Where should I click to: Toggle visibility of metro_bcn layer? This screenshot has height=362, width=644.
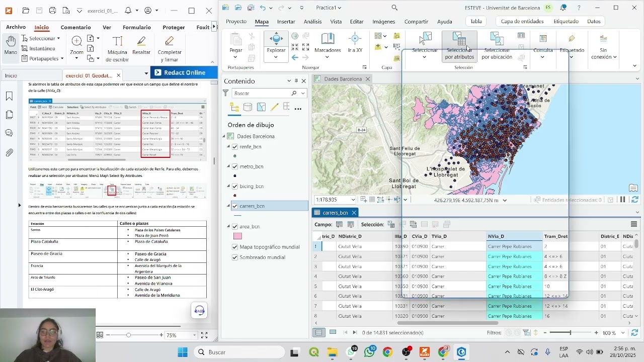[x=235, y=166]
